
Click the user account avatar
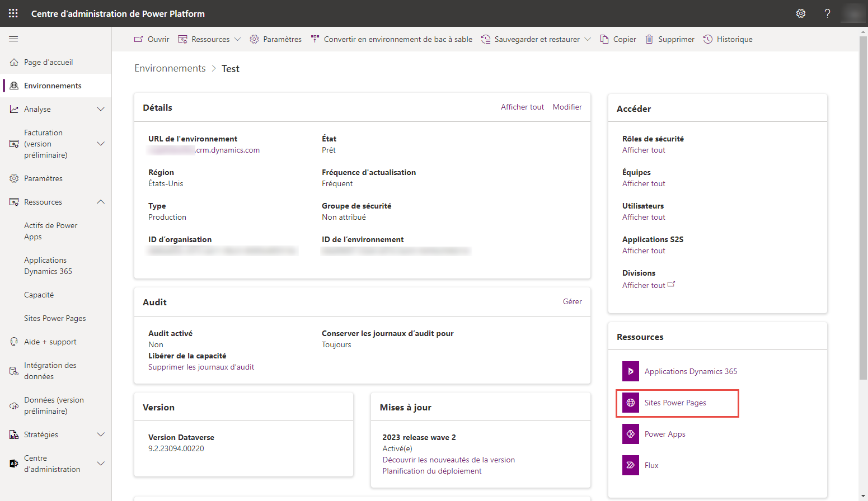[853, 13]
